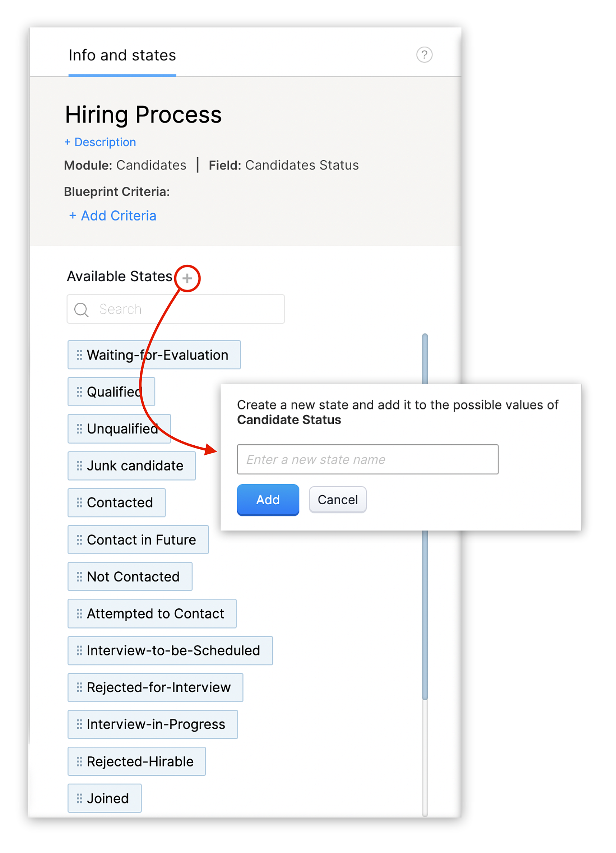Select the Attempted to Contact state

152,614
